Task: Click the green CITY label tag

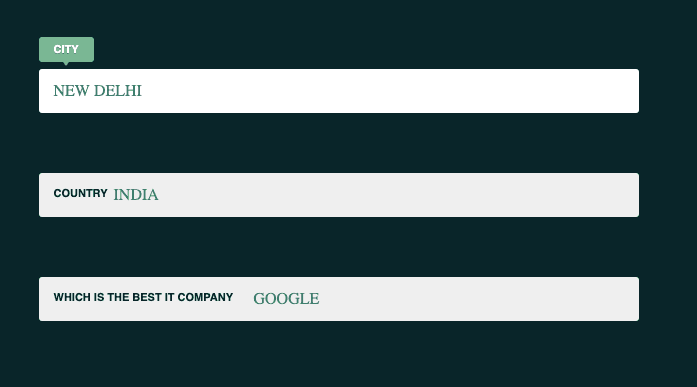Action: pos(66,49)
